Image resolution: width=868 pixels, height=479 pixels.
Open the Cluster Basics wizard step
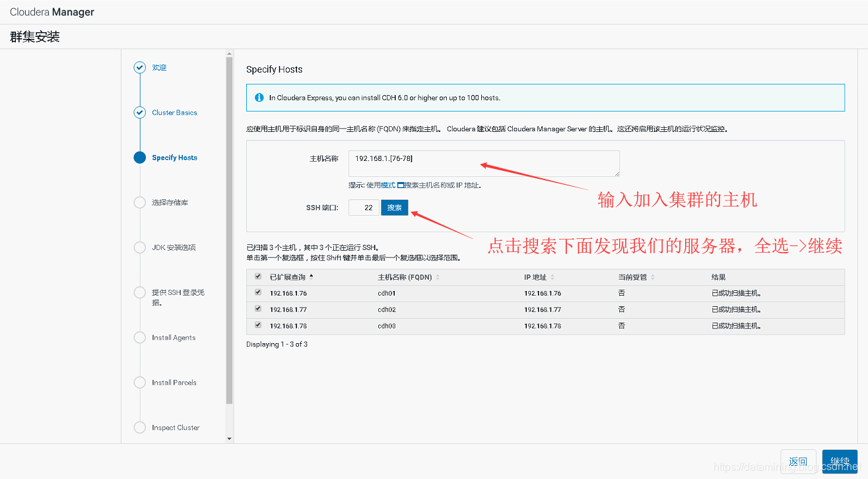(x=174, y=113)
